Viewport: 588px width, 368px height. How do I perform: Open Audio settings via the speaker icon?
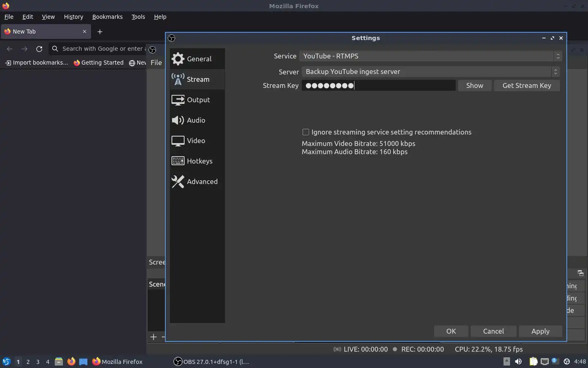[178, 120]
